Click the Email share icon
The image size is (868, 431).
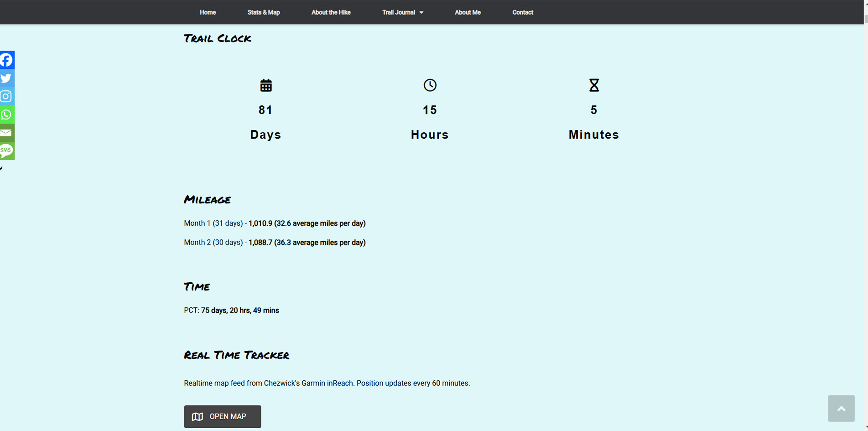(7, 133)
